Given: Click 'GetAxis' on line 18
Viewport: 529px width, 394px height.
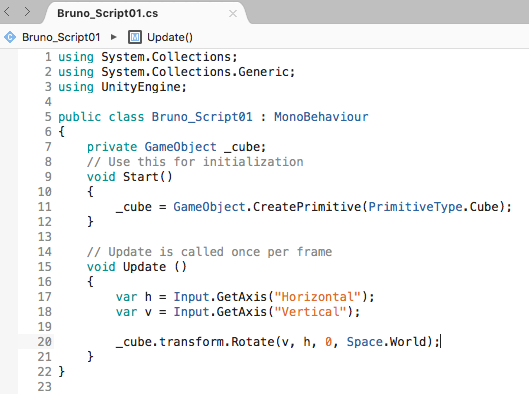Looking at the screenshot, I should click(x=242, y=312).
